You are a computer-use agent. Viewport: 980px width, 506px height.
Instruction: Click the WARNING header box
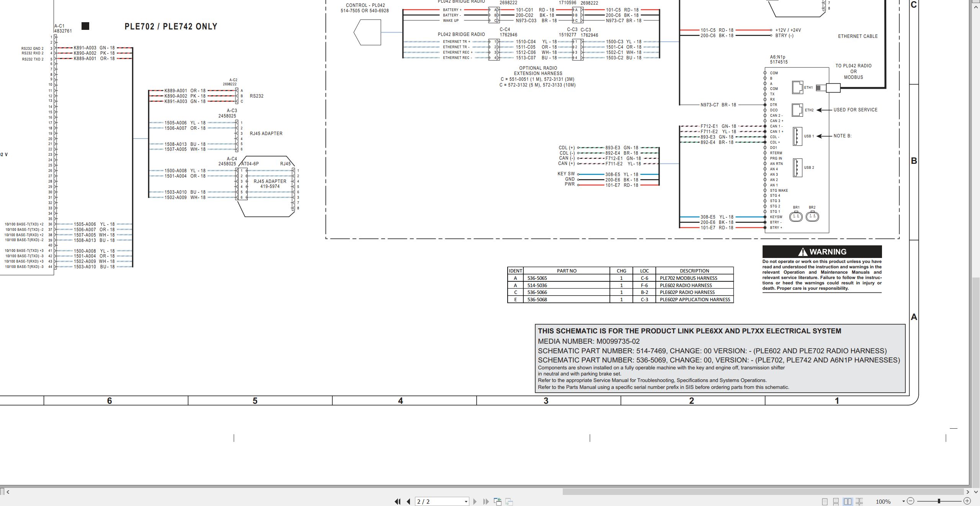pos(822,252)
